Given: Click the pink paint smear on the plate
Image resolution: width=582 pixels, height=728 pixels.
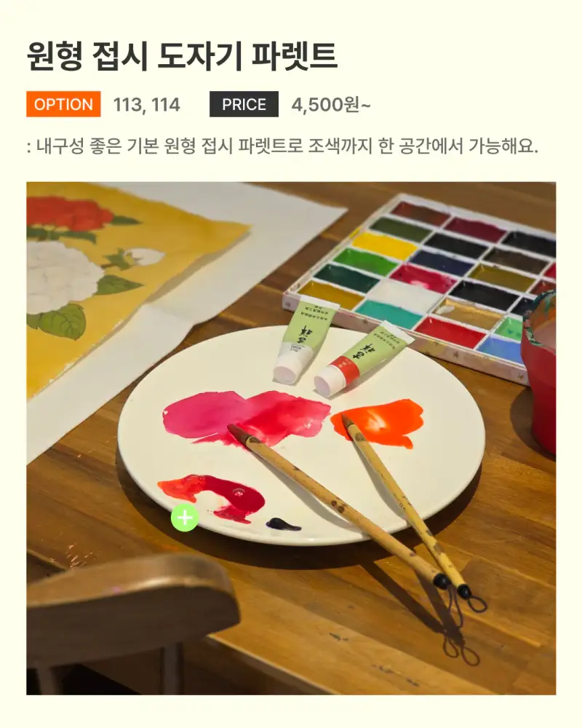Looking at the screenshot, I should click(x=246, y=416).
